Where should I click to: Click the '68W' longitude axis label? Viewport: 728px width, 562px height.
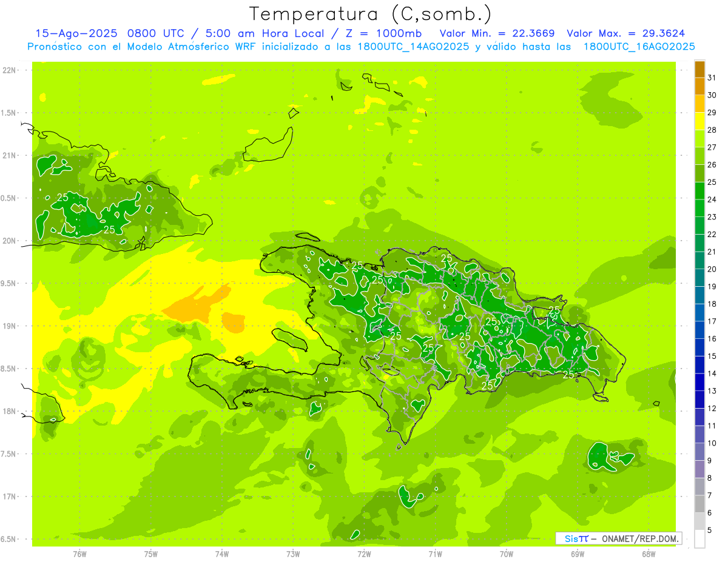[648, 554]
